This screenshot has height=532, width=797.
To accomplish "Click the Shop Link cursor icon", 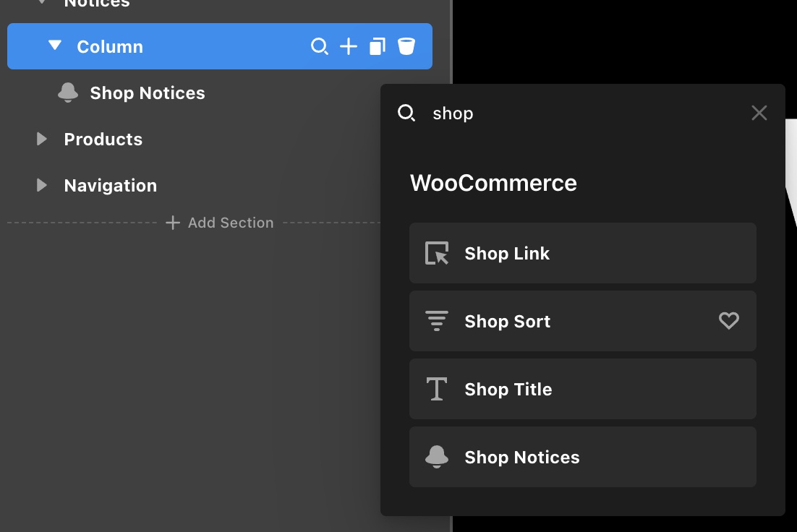I will pos(437,253).
